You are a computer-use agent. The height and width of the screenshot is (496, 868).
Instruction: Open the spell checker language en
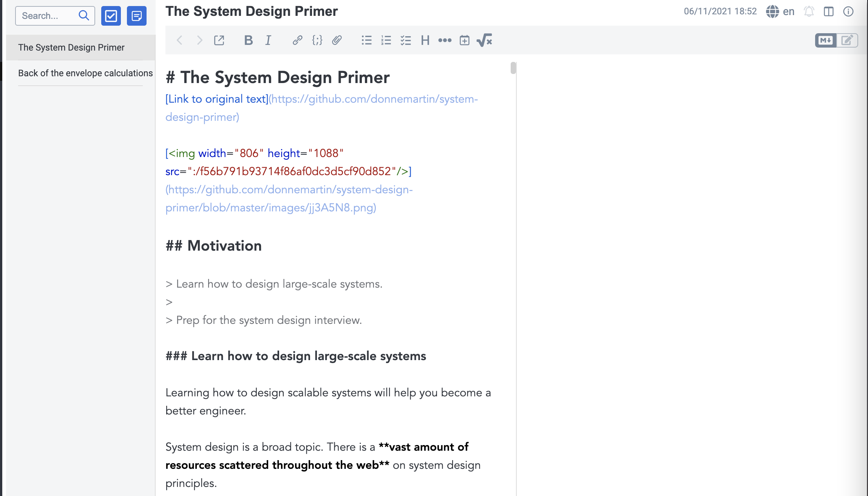pyautogui.click(x=780, y=12)
